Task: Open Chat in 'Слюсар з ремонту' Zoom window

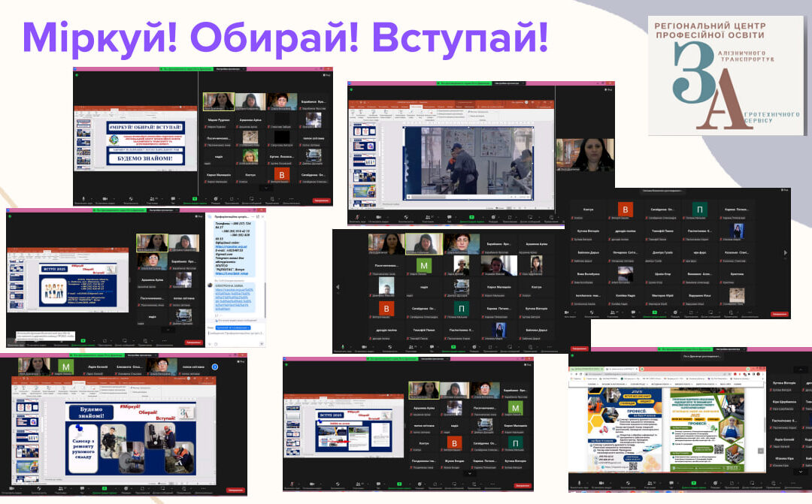Action: pos(83,488)
